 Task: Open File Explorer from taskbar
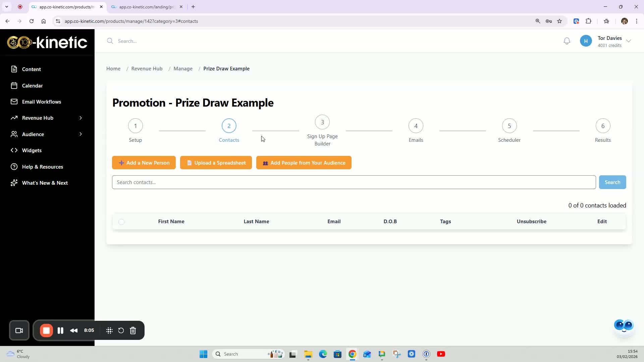point(308,354)
